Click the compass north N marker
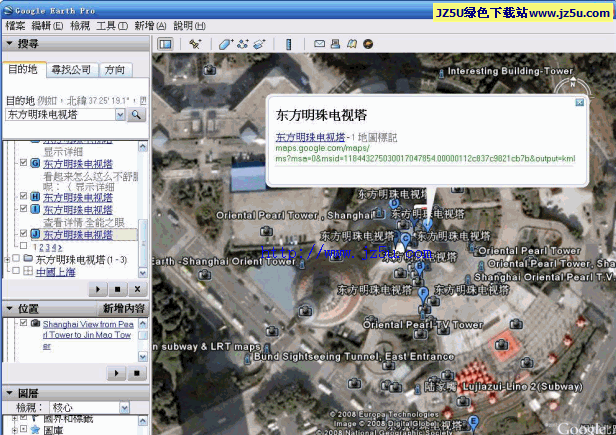Viewport: 616px width, 435px height. coord(573,83)
